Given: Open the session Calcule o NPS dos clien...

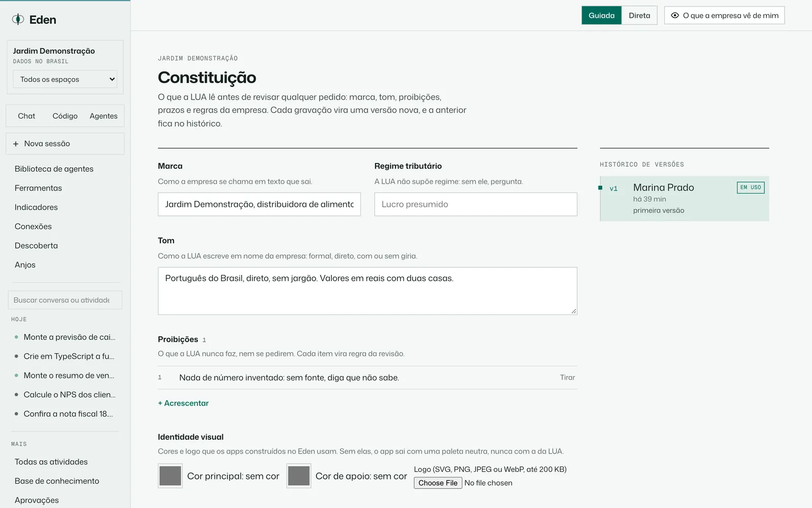Looking at the screenshot, I should coord(65,395).
